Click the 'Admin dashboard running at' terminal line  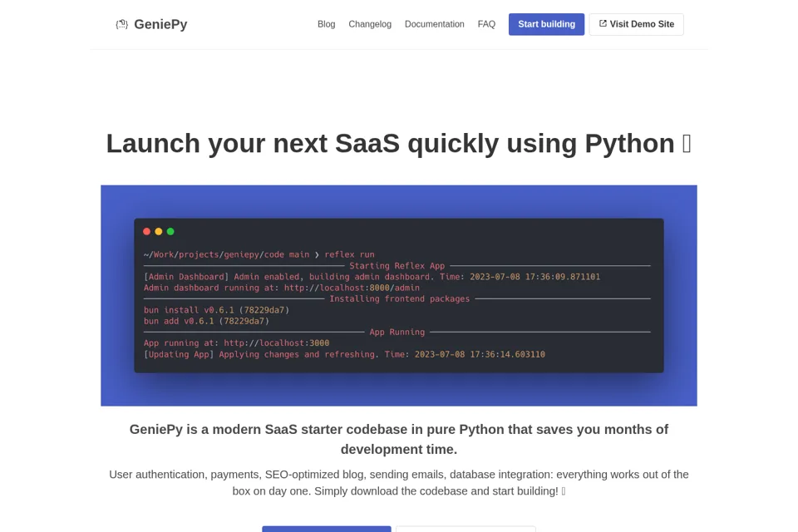pyautogui.click(x=282, y=288)
